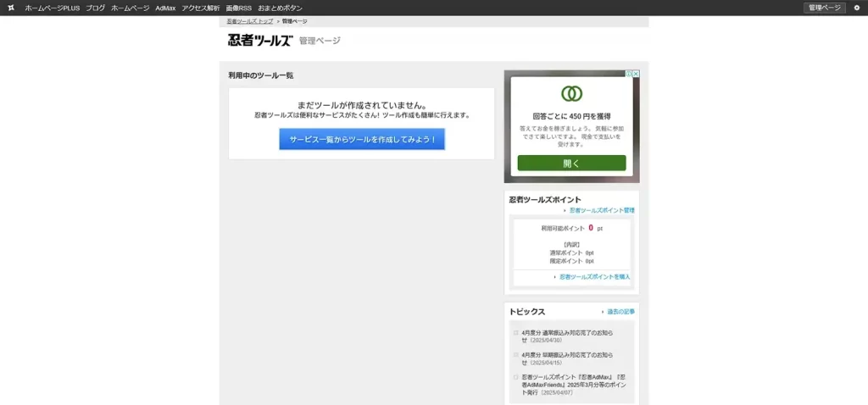Image resolution: width=868 pixels, height=405 pixels.
Task: Click the 管理ページ button at top right
Action: click(x=824, y=8)
